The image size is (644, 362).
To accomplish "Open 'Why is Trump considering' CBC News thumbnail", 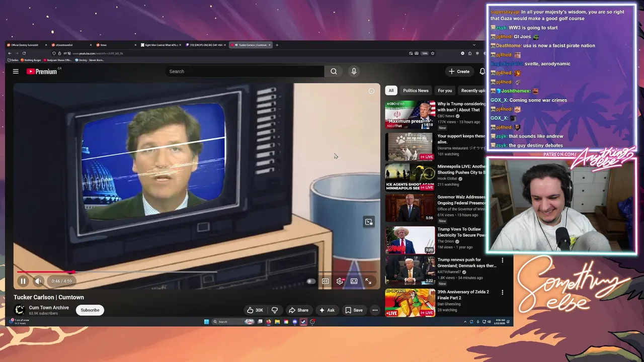I will point(410,115).
